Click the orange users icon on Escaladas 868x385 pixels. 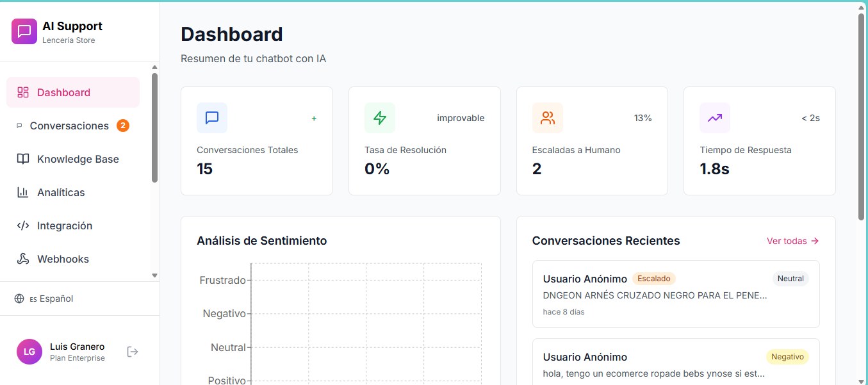pyautogui.click(x=548, y=118)
